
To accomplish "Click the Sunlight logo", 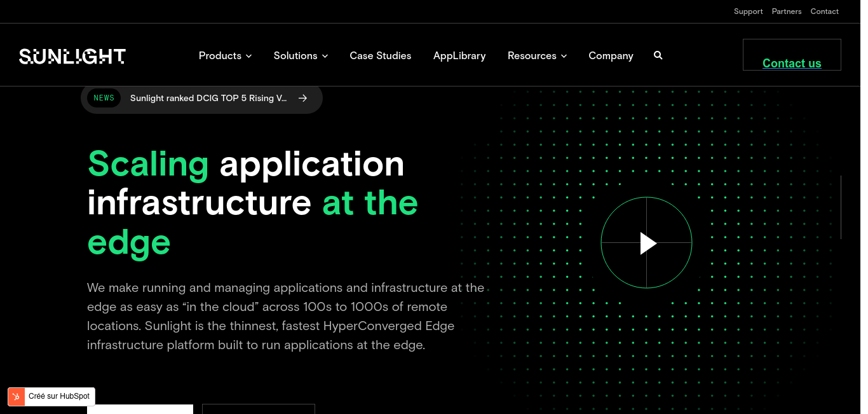I will coord(72,56).
